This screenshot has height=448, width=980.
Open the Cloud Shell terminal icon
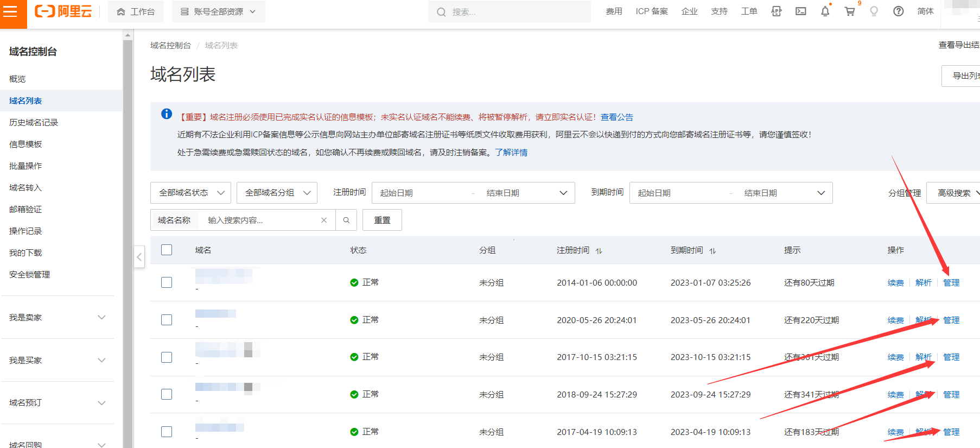tap(801, 11)
